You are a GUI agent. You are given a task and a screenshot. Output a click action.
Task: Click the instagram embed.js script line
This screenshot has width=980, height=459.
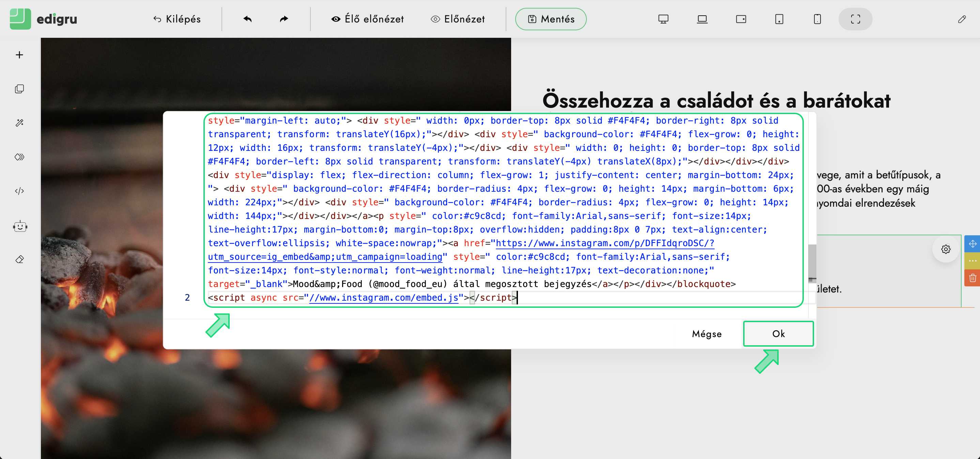point(362,297)
